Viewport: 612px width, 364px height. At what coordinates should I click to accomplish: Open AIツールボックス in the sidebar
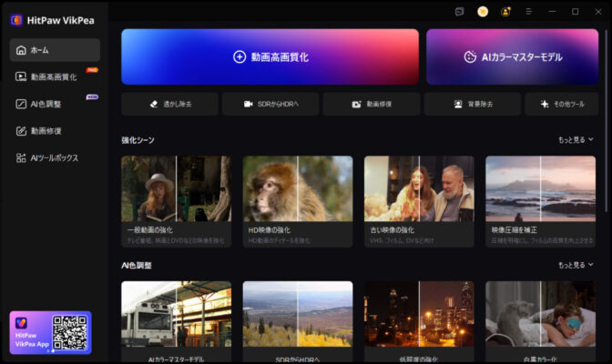(55, 157)
